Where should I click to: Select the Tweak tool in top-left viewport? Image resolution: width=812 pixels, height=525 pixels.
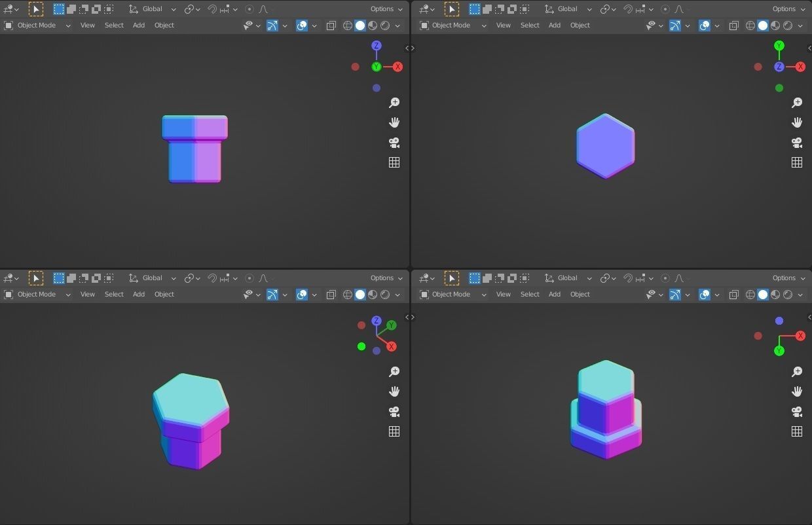(36, 9)
